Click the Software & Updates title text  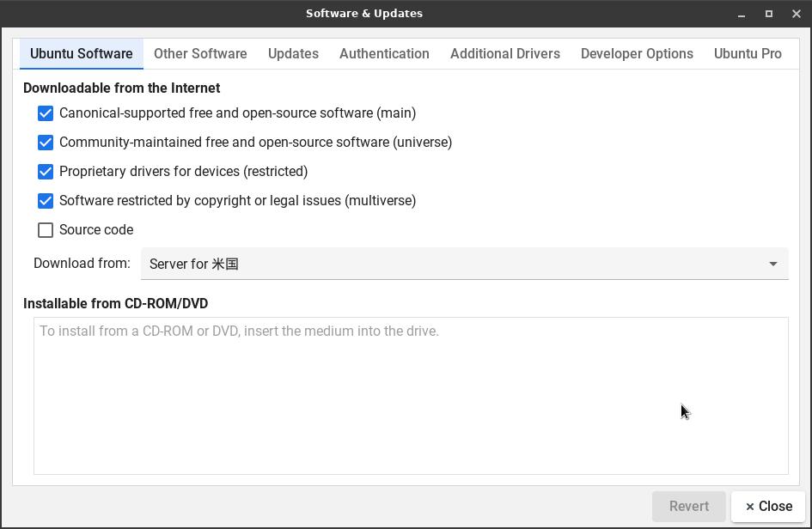[364, 14]
